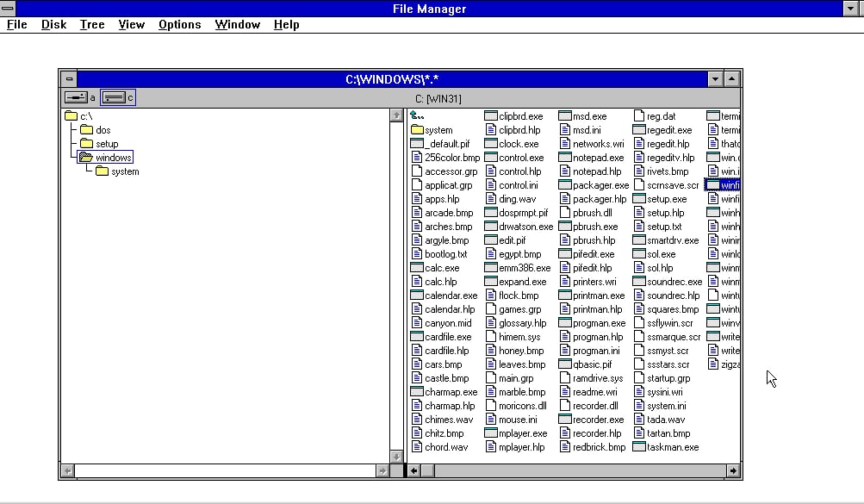Select soundrec.exe program icon
This screenshot has height=504, width=864.
pyautogui.click(x=638, y=282)
